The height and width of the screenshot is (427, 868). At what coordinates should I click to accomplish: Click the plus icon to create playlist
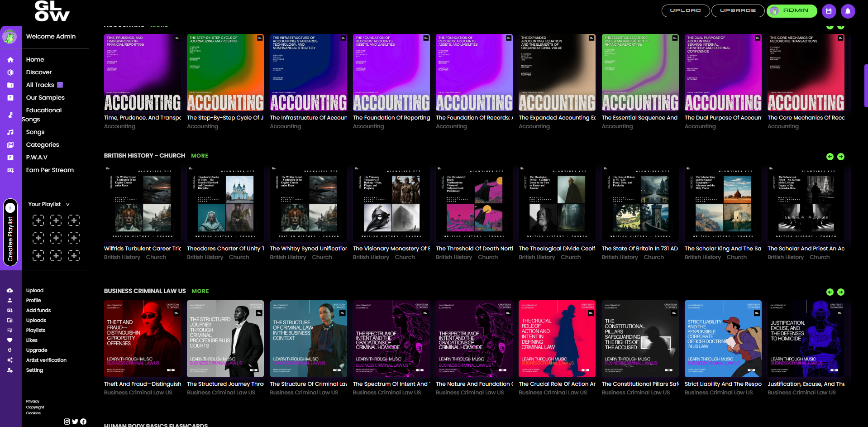tap(10, 208)
